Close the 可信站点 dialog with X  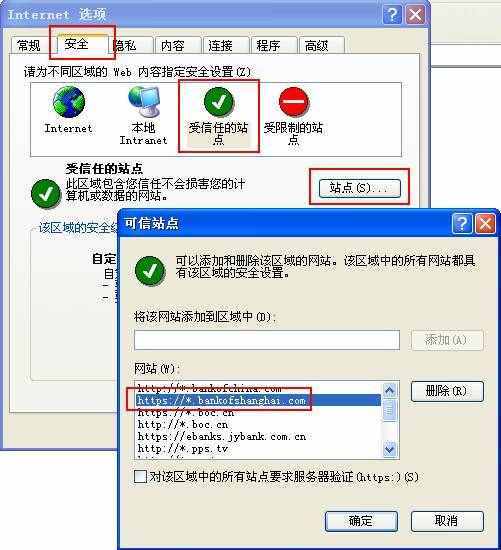pos(485,223)
